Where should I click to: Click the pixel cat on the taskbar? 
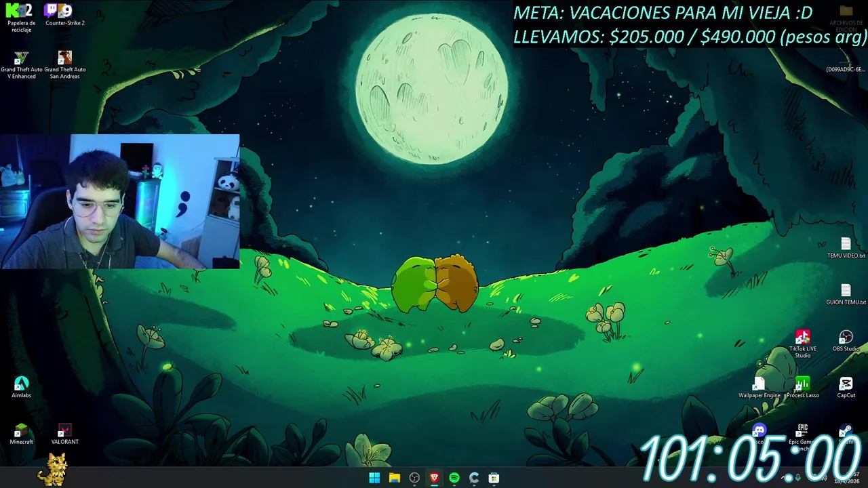click(x=52, y=469)
